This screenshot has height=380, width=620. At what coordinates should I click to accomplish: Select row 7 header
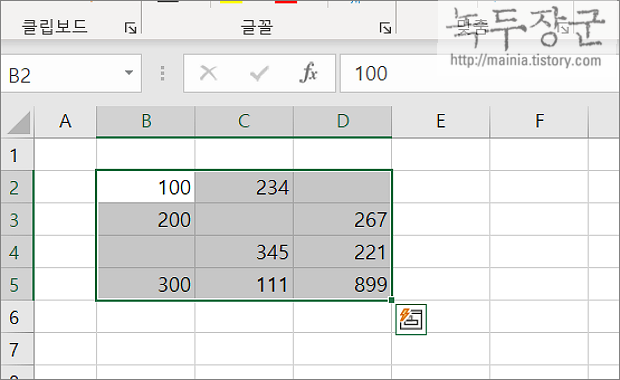(17, 349)
